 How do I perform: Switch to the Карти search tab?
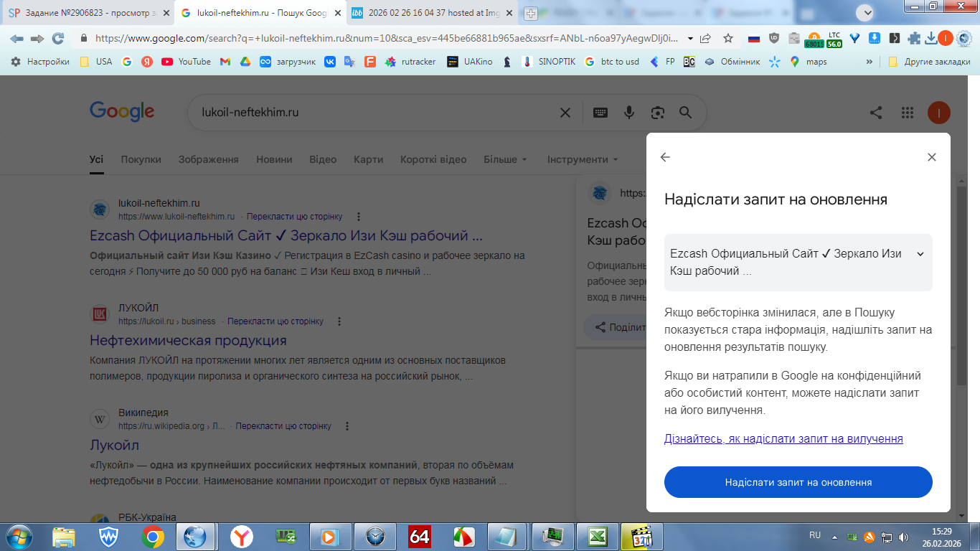369,159
